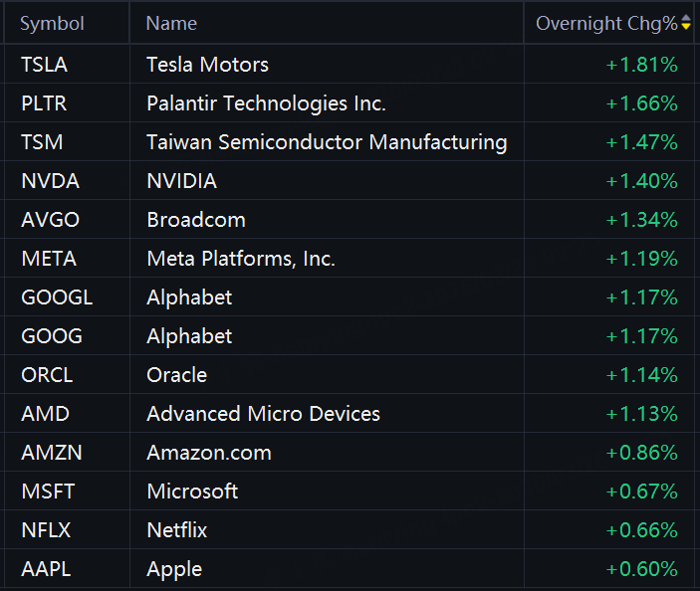This screenshot has width=700, height=591.
Task: Open the Oracle stock row
Action: [x=176, y=375]
